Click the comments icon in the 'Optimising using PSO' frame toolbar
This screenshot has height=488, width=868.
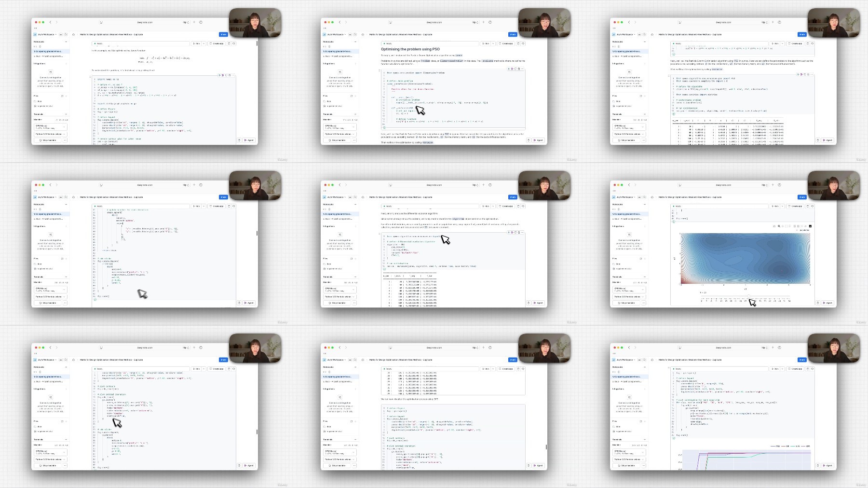click(523, 43)
